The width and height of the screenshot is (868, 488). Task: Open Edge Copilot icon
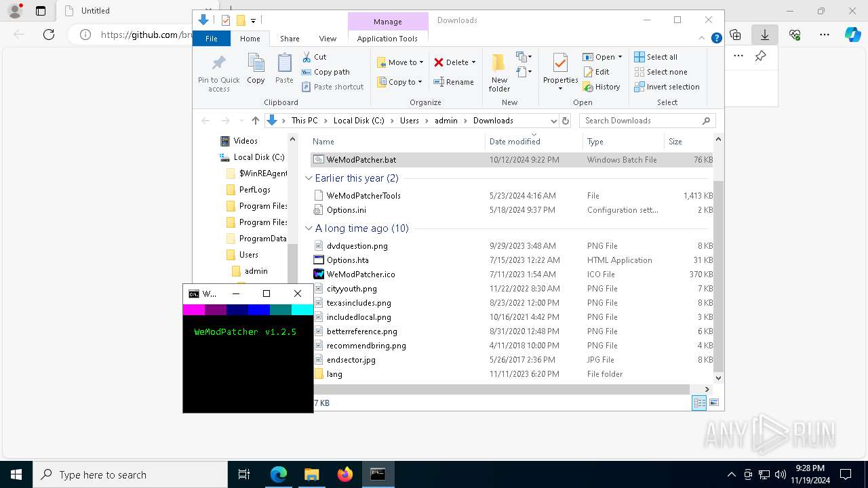click(x=852, y=35)
